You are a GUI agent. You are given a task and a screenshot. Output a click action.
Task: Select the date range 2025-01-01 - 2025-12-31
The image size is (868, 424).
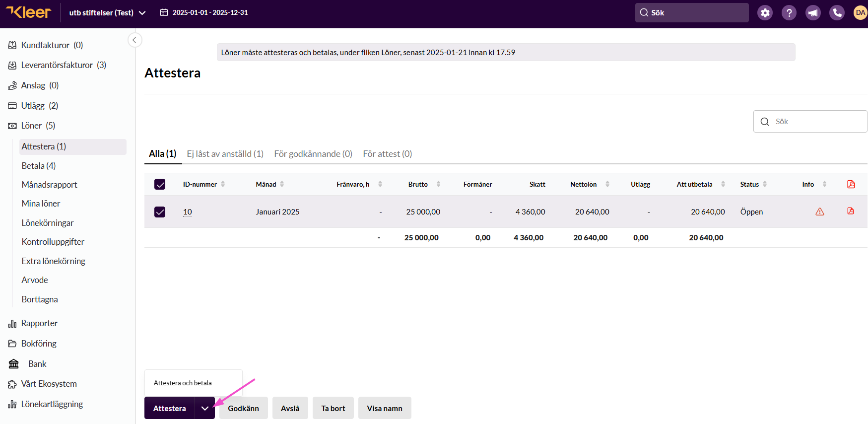click(x=210, y=12)
